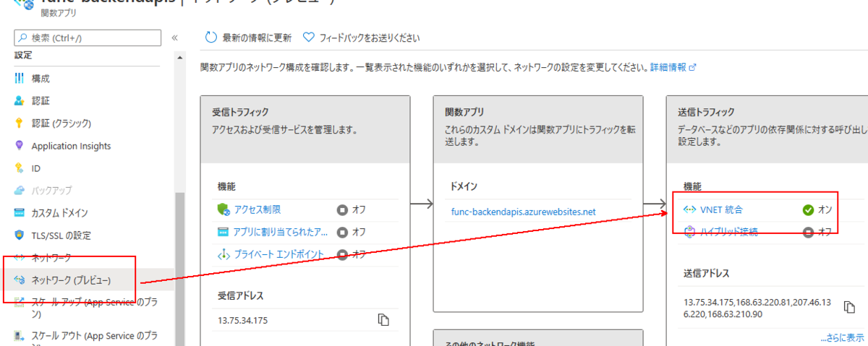Viewport: 868px width, 346px height.
Task: Click ...さらに表示 to show more addresses
Action: click(x=842, y=337)
